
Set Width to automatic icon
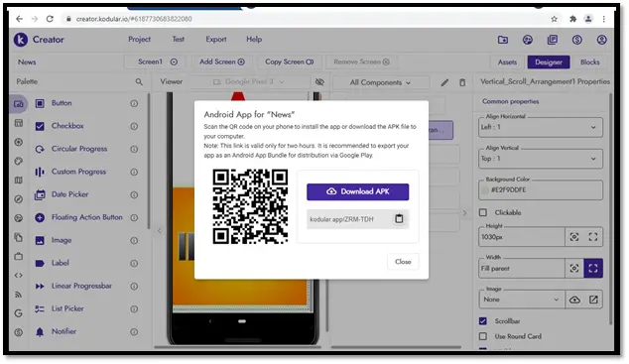tap(574, 268)
